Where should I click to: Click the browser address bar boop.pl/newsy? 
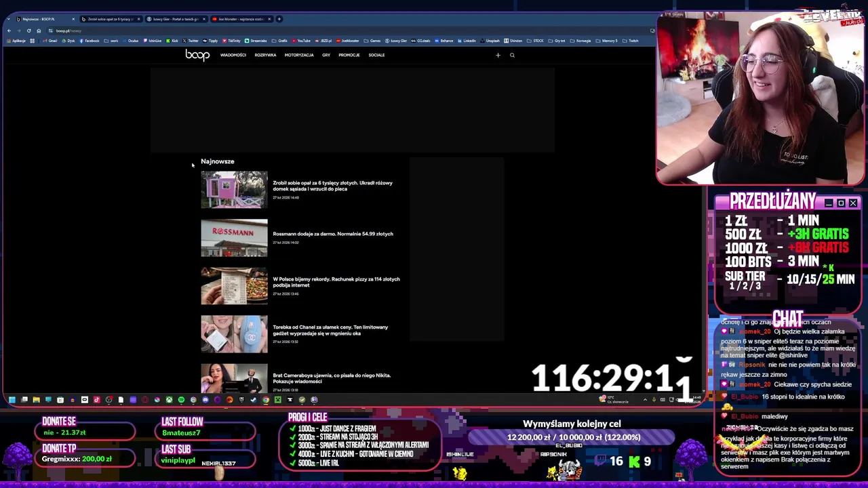coord(346,30)
